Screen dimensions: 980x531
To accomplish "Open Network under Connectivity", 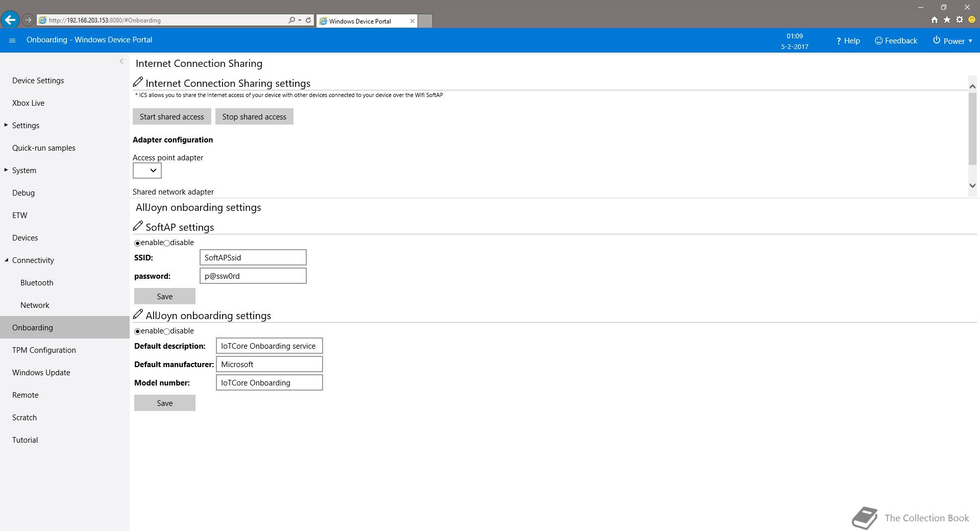I will pos(35,305).
